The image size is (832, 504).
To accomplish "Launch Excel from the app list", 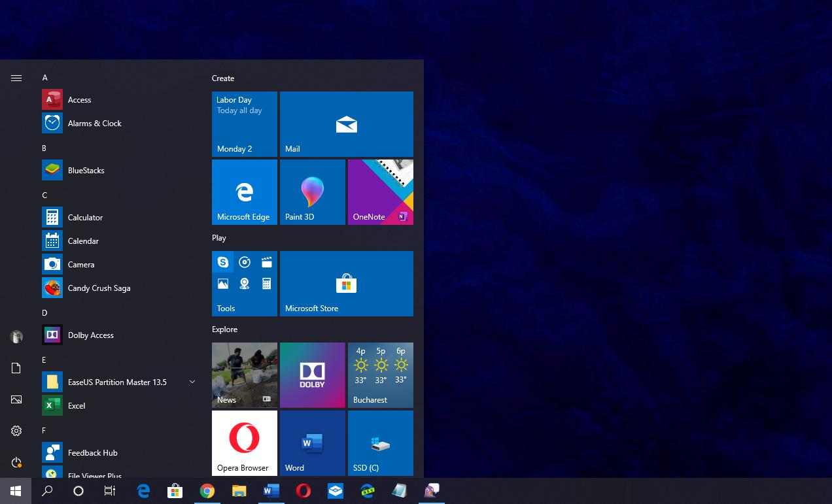I will point(119,405).
